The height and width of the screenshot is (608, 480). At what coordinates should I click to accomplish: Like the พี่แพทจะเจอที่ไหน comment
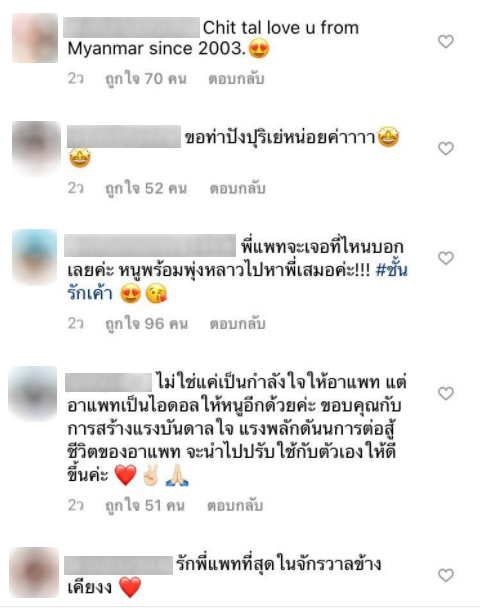click(445, 258)
